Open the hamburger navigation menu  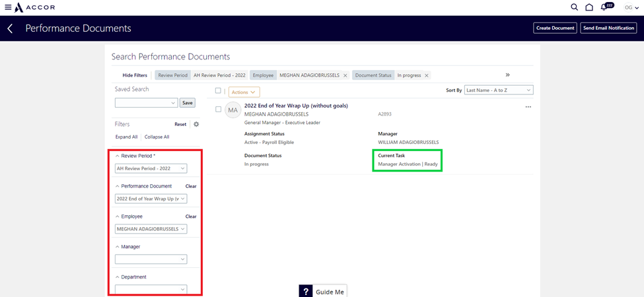[x=8, y=7]
